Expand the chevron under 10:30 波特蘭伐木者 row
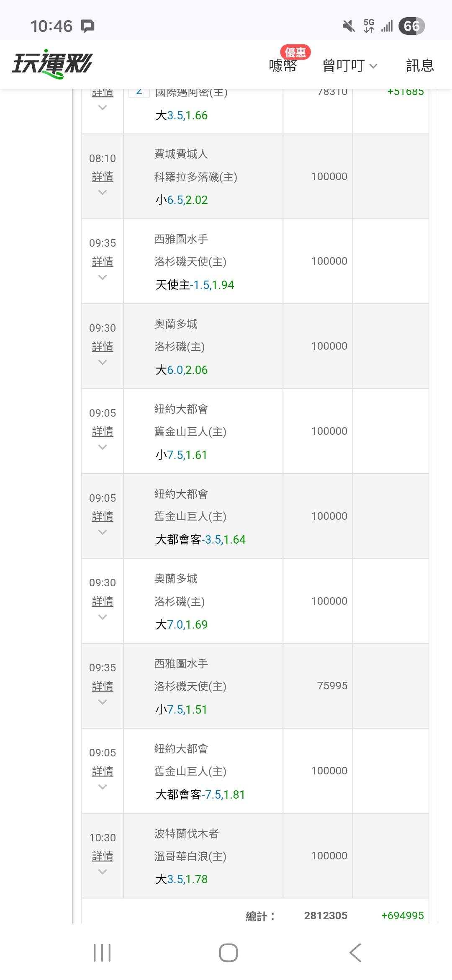452x980 pixels. pos(103,872)
